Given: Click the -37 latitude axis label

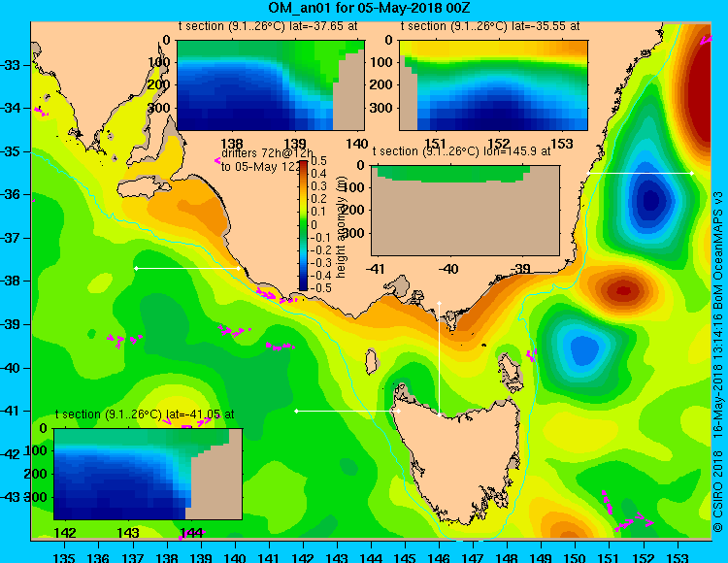Looking at the screenshot, I should (11, 238).
